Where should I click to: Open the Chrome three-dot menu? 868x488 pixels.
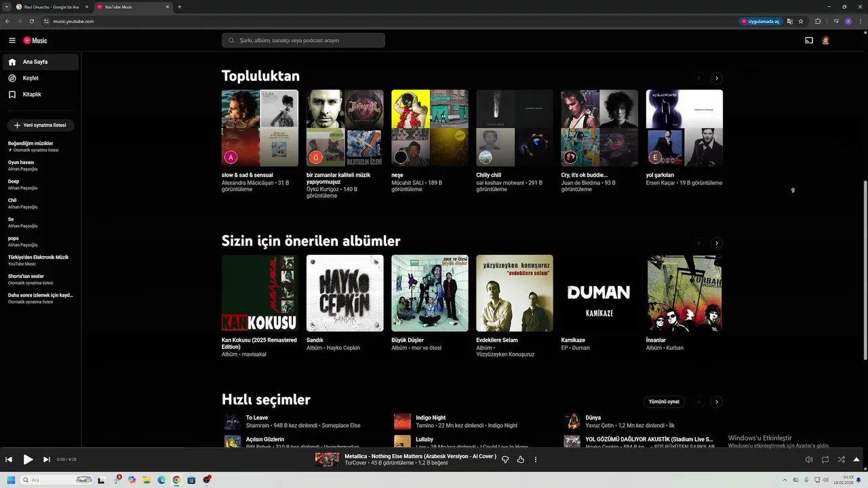(x=861, y=21)
